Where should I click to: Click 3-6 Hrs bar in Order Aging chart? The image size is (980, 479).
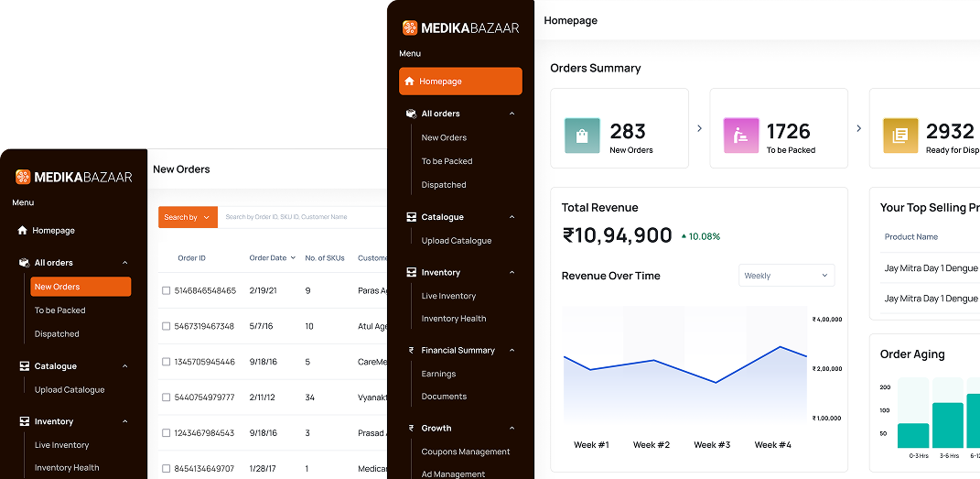click(x=948, y=425)
